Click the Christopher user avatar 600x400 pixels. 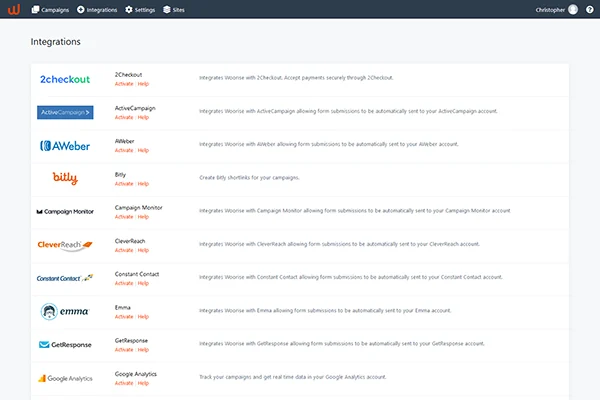(573, 9)
